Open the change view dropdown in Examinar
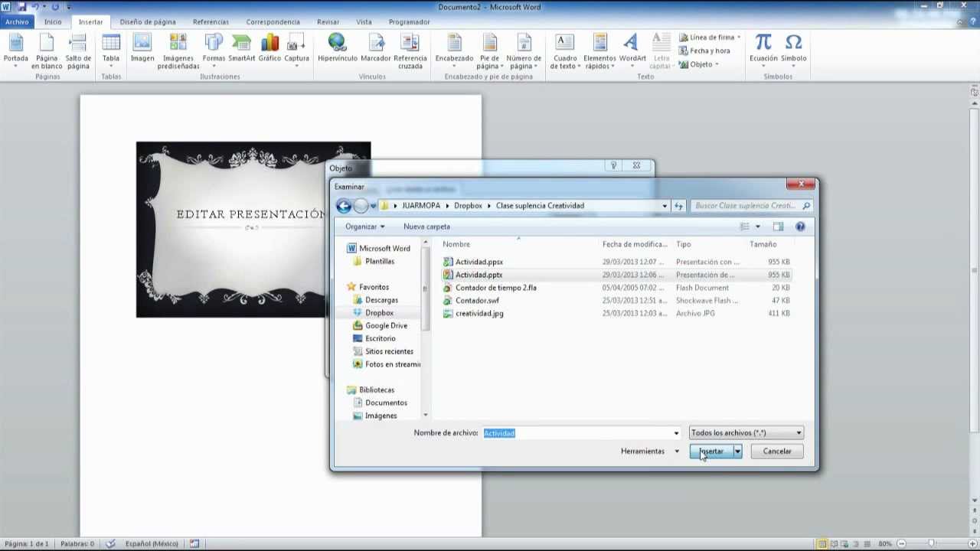The image size is (980, 551). coord(758,227)
